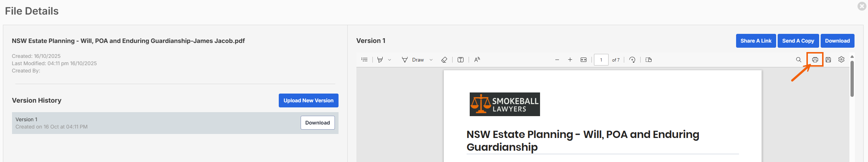This screenshot has width=868, height=162.
Task: Zoom out with the minus icon
Action: [557, 60]
